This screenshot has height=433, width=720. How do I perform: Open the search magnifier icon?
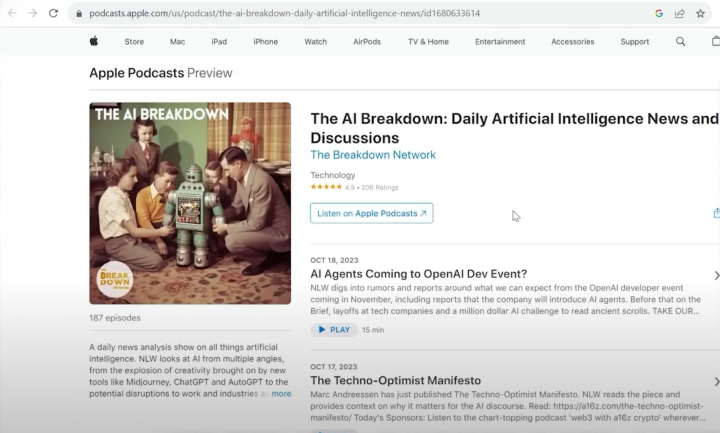click(681, 42)
